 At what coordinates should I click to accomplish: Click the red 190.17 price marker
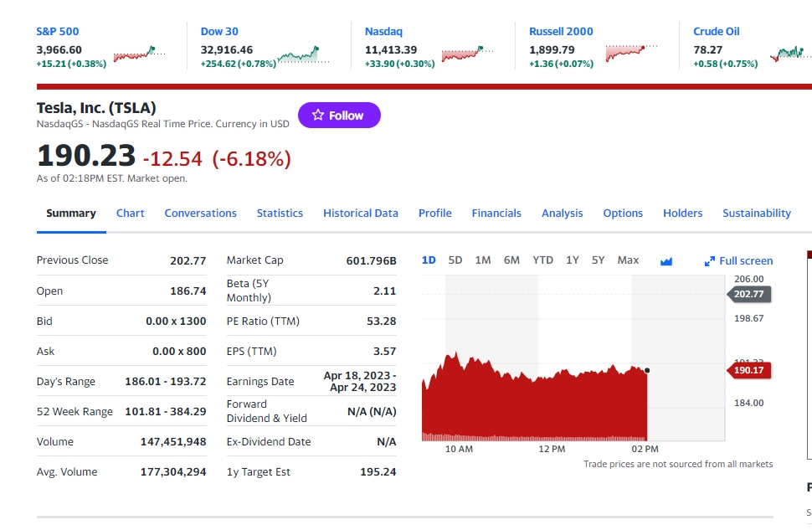749,370
